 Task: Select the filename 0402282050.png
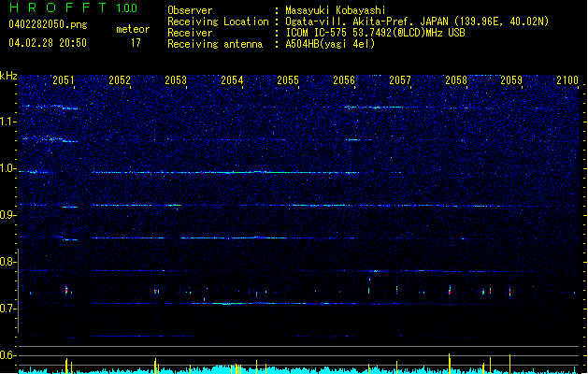tap(48, 24)
